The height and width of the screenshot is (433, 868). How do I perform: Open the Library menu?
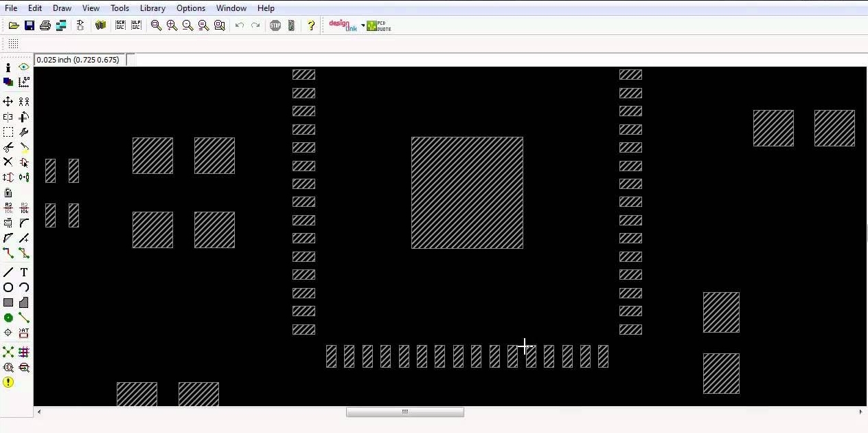[x=152, y=8]
